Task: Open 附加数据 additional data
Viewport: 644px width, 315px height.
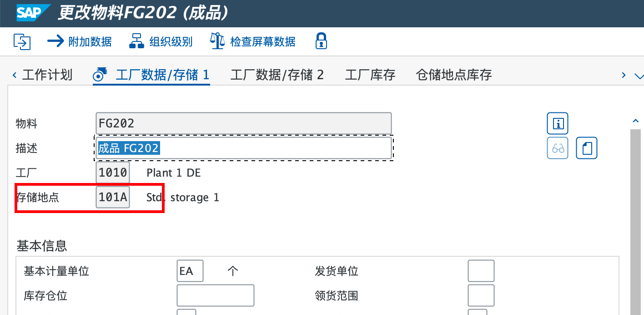Action: click(x=80, y=41)
